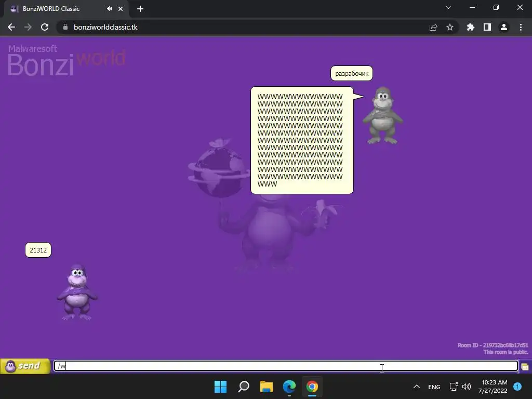This screenshot has width=532, height=399.
Task: Click the Room ID text
Action: click(x=493, y=345)
